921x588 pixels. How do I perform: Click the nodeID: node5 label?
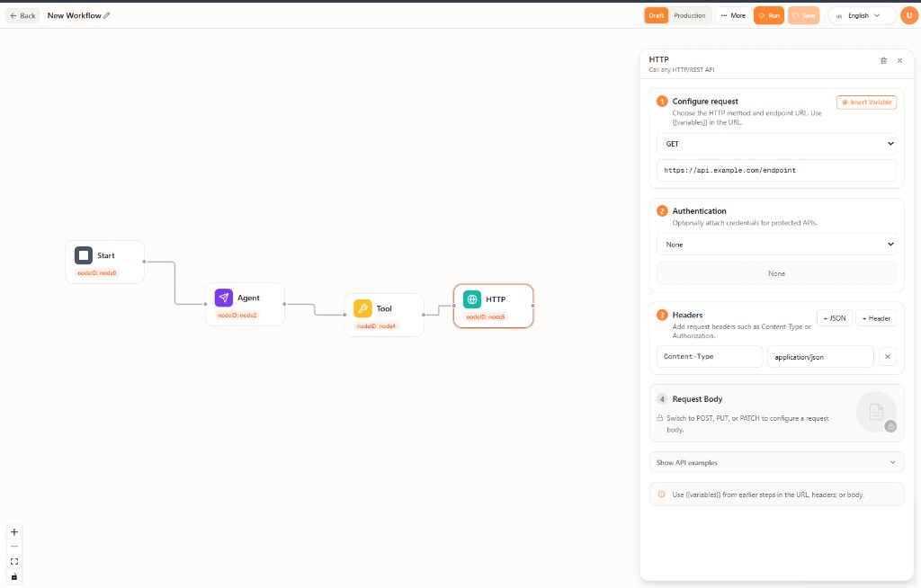pos(485,316)
